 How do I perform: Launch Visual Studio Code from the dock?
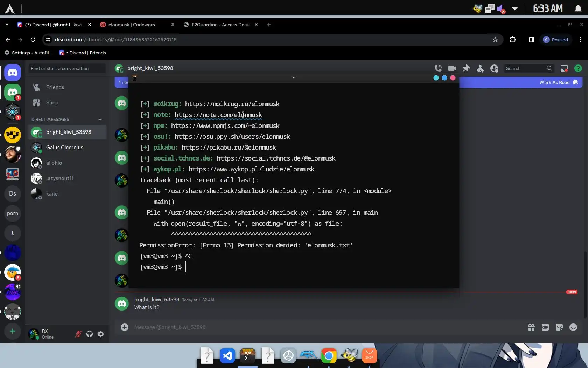click(x=227, y=356)
